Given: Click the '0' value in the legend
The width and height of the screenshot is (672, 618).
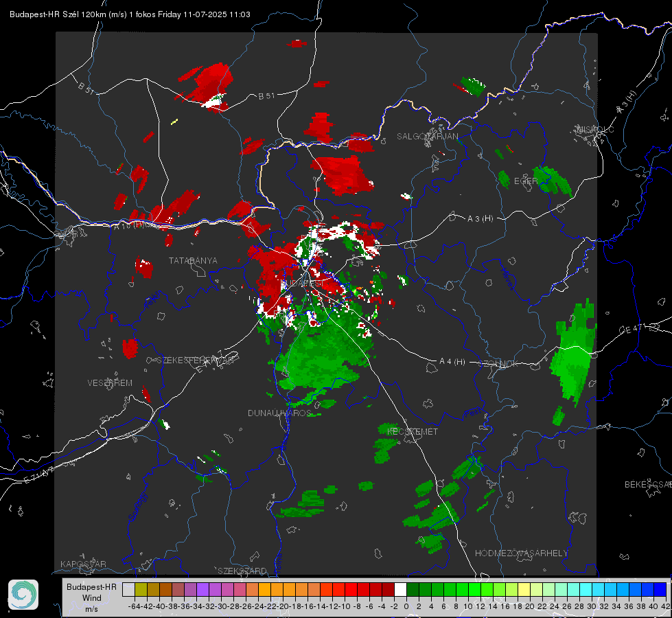Looking at the screenshot, I should [406, 606].
